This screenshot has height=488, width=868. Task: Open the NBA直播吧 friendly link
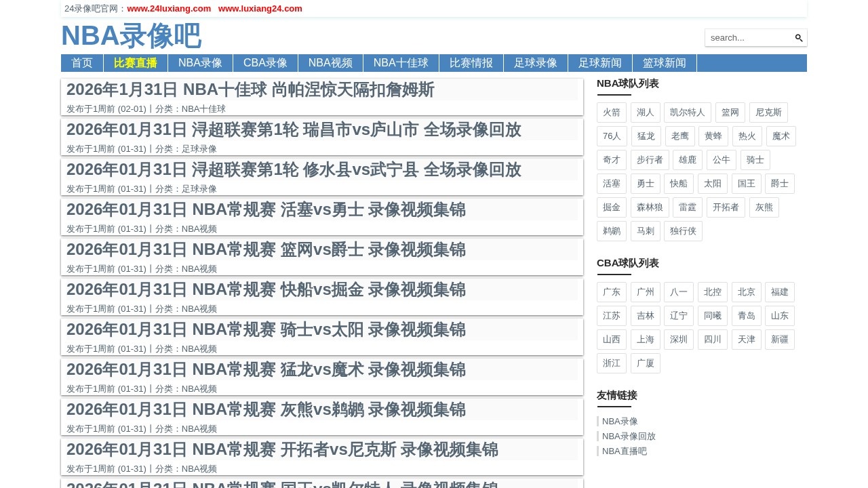(x=624, y=451)
